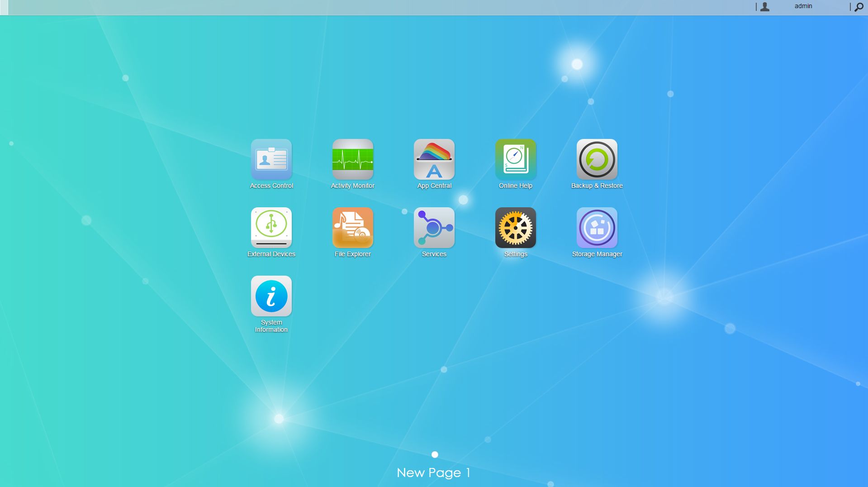Image resolution: width=868 pixels, height=487 pixels.
Task: Click the user silhouette icon beside admin
Action: click(x=765, y=7)
